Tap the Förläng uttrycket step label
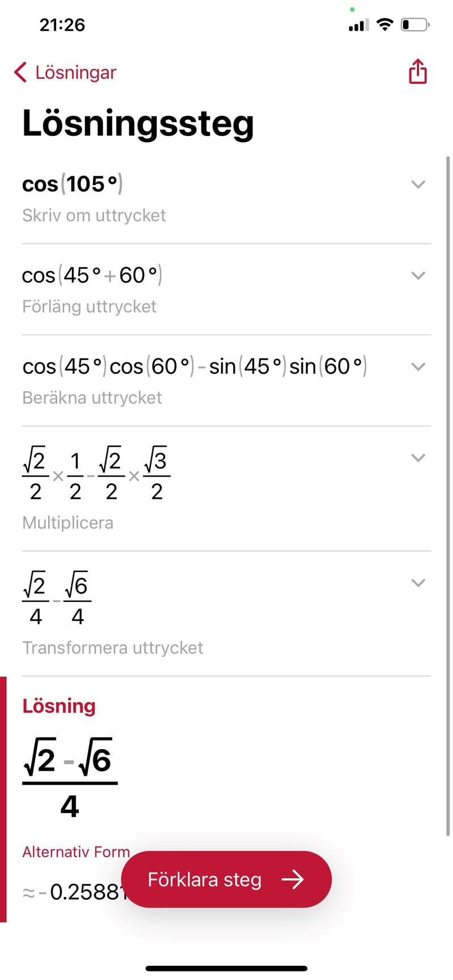Screen dimensions: 453x980 click(x=89, y=306)
